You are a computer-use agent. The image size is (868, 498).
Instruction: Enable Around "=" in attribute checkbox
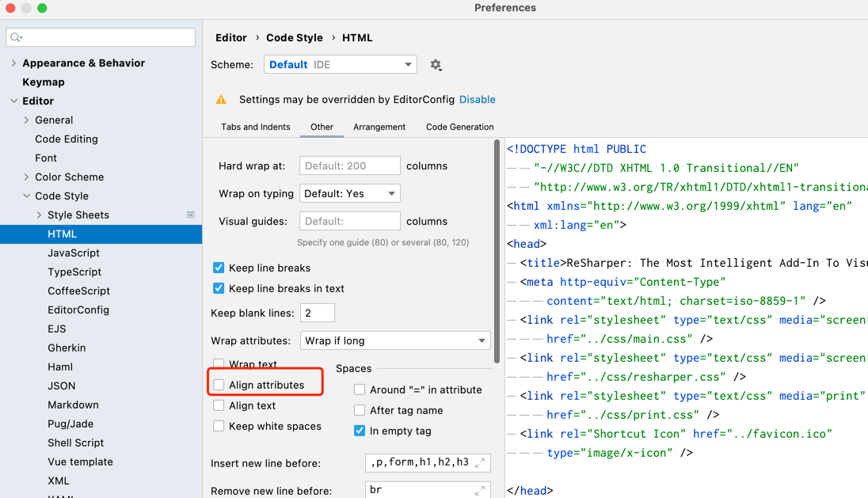click(360, 390)
